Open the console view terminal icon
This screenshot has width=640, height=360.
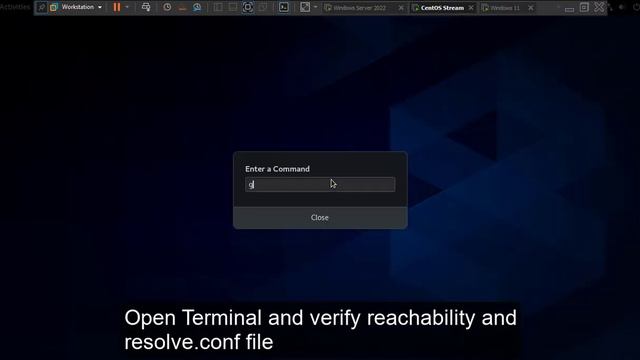[x=284, y=7]
